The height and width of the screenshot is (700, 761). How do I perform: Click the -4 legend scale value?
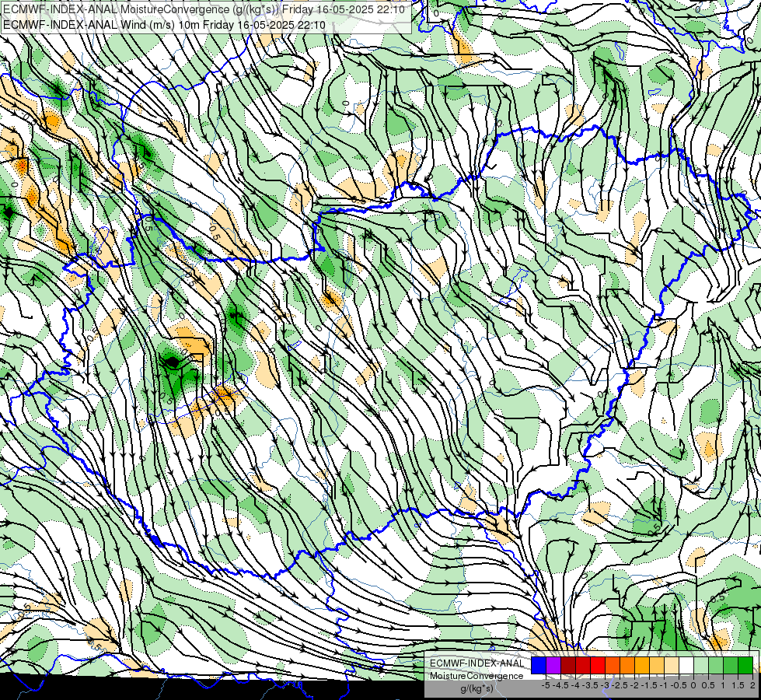click(x=575, y=685)
